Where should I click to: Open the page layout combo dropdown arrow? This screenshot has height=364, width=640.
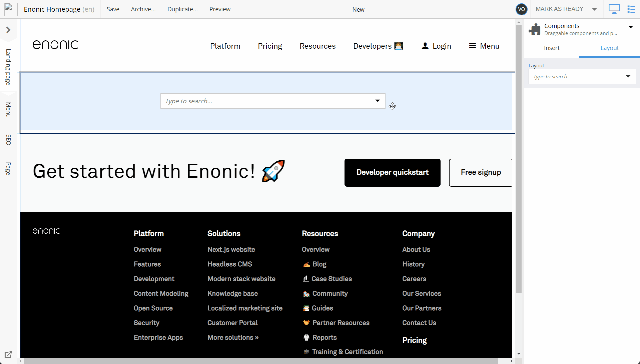pos(378,101)
